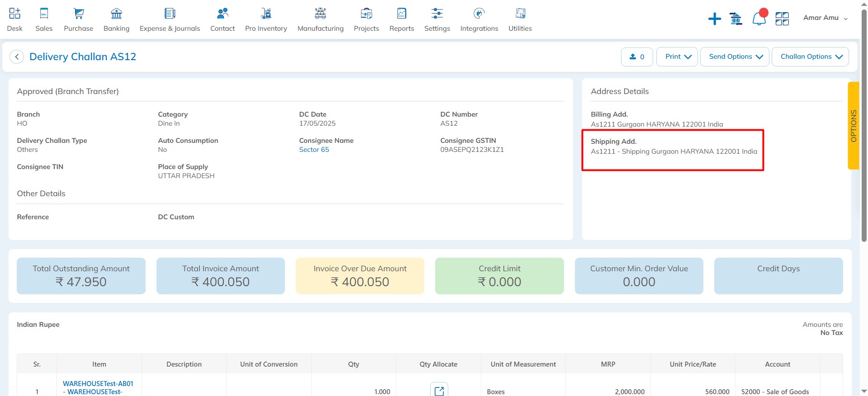
Task: Click the Customer Min. Order Value card
Action: click(639, 276)
